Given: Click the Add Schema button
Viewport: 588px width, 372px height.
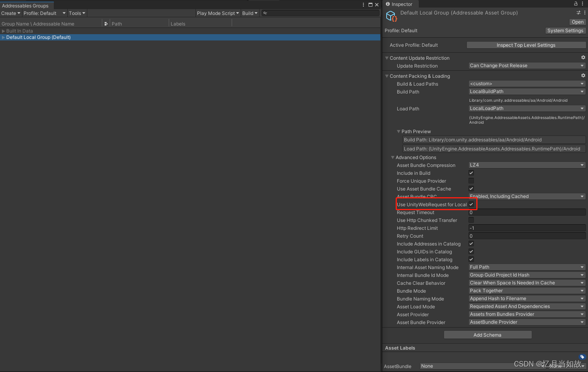Looking at the screenshot, I should (488, 335).
